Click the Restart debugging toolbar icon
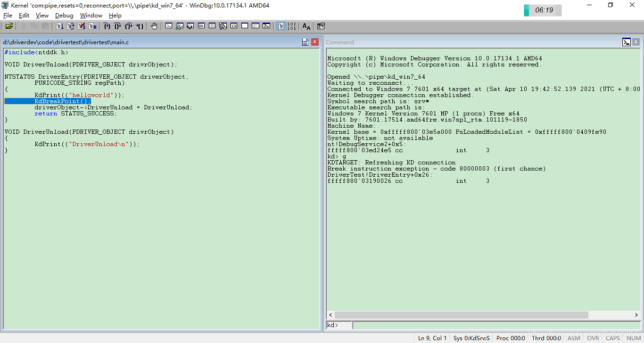The image size is (644, 343). click(x=71, y=26)
